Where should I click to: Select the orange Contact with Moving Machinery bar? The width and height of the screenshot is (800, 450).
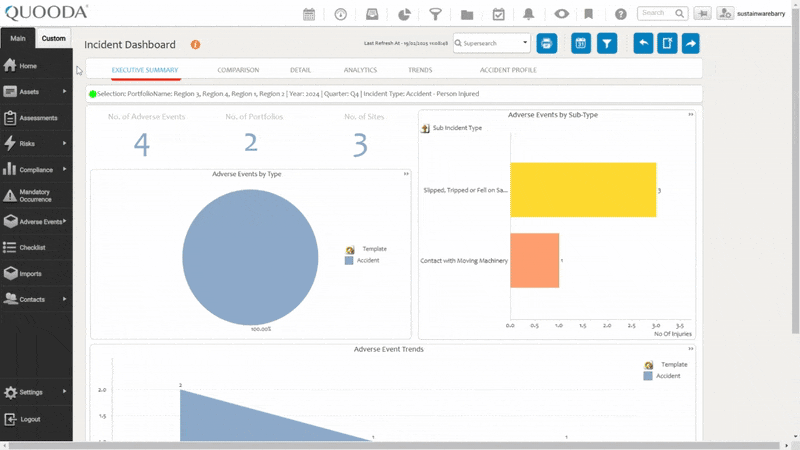click(x=535, y=260)
